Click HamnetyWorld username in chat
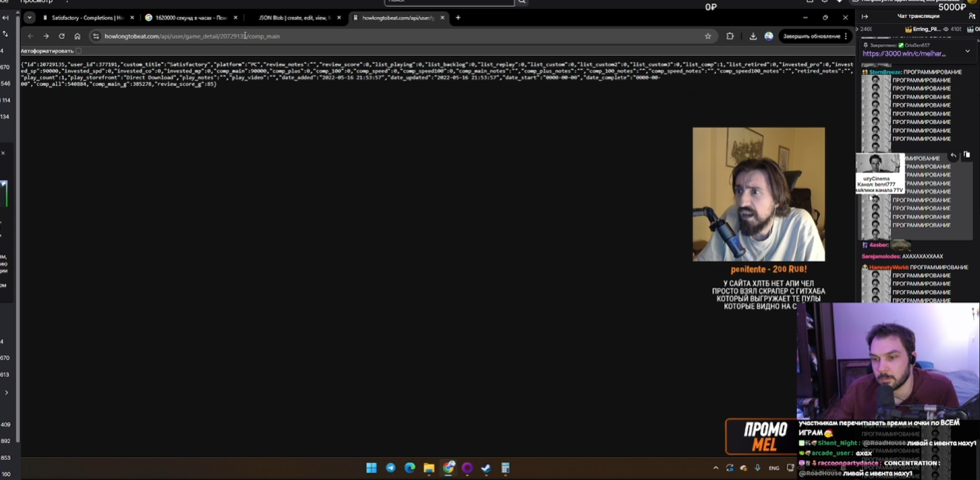Viewport: 980px width, 480px height. coord(888,267)
